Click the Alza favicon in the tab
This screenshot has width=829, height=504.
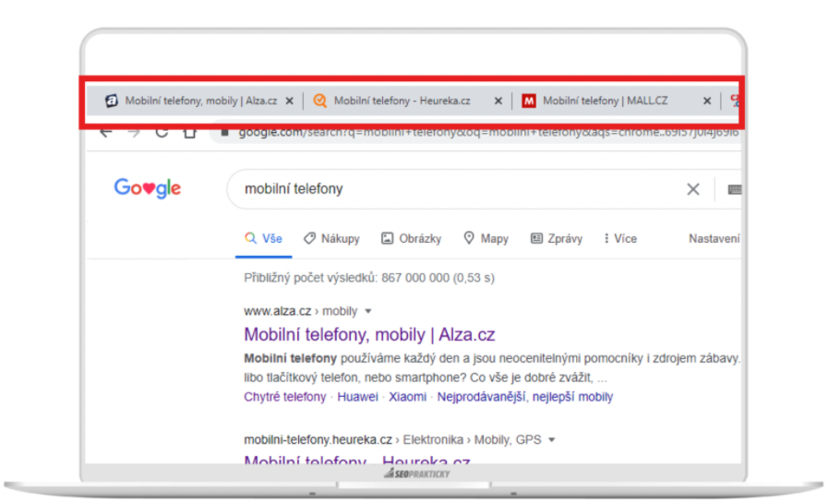[111, 101]
